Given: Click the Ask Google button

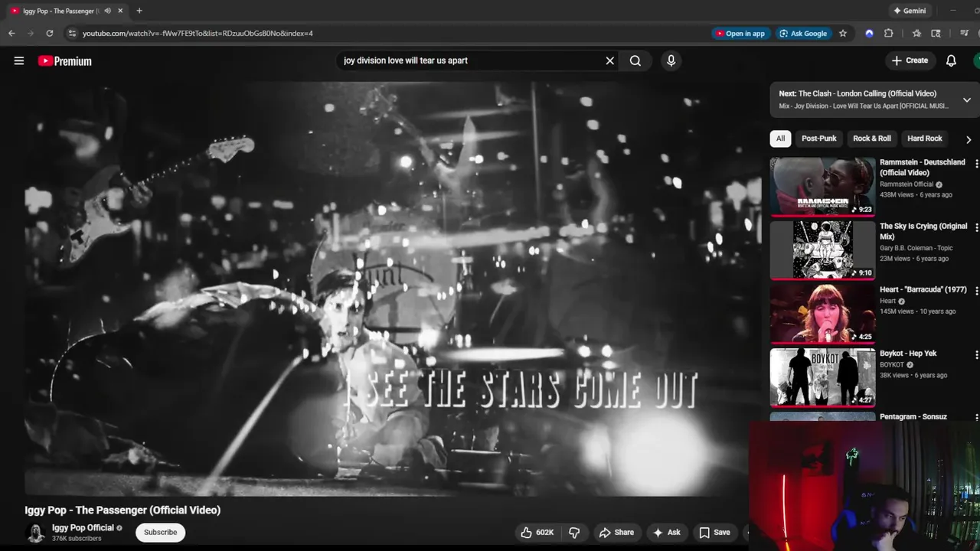Looking at the screenshot, I should click(x=803, y=33).
